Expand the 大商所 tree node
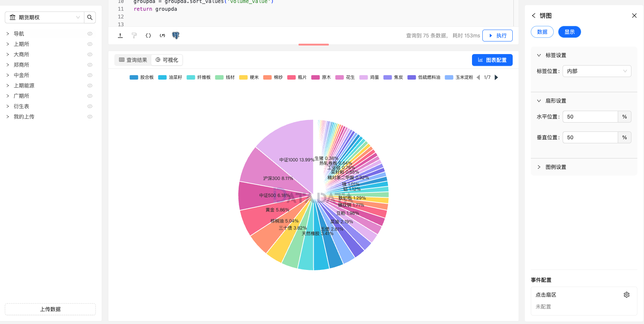Image resolution: width=644 pixels, height=324 pixels. 8,54
